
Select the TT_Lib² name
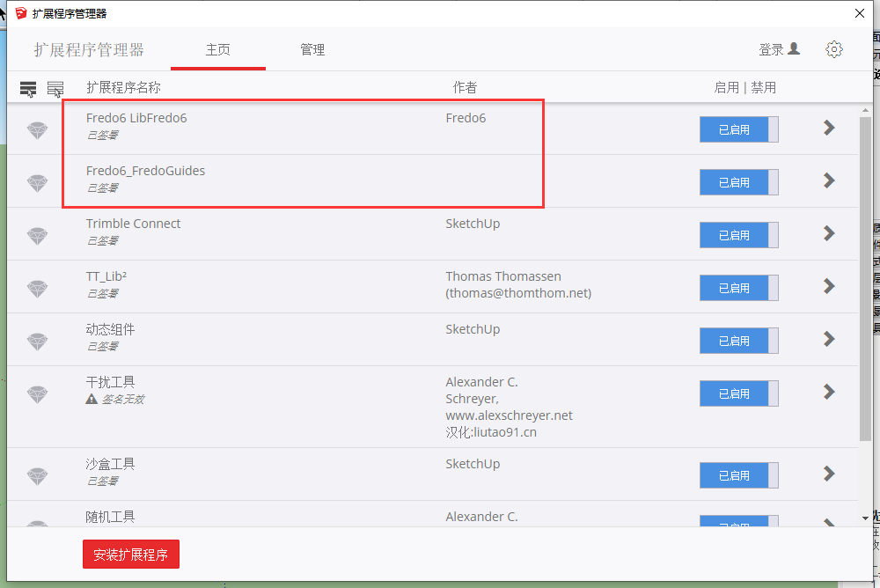pyautogui.click(x=106, y=276)
